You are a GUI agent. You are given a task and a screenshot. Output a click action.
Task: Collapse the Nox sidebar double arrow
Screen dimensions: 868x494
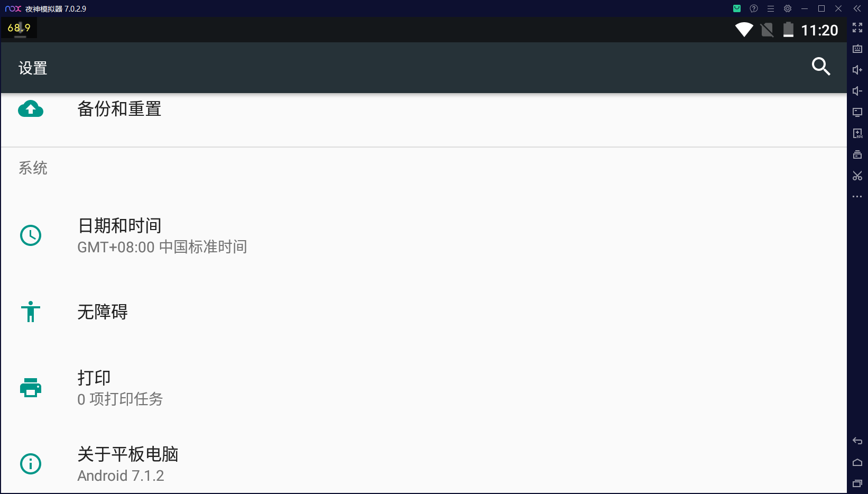click(x=857, y=8)
